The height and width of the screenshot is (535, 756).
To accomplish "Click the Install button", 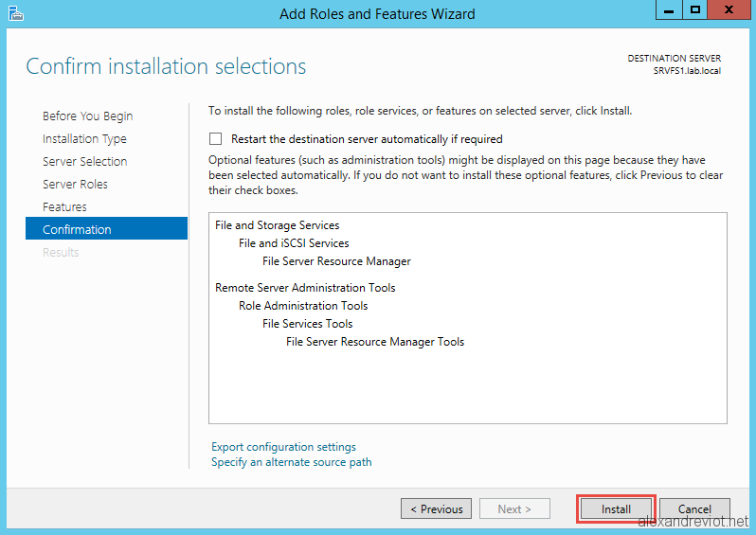I will pyautogui.click(x=616, y=509).
